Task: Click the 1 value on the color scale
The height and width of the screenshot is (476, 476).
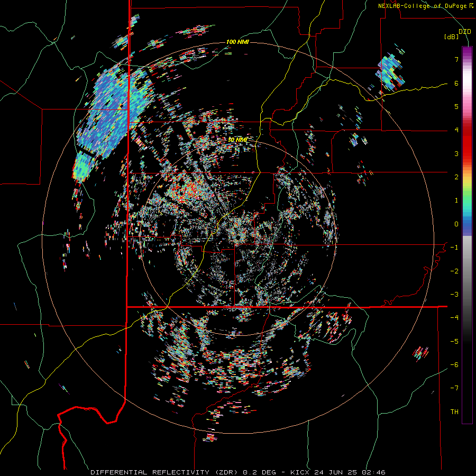Action: pyautogui.click(x=456, y=200)
